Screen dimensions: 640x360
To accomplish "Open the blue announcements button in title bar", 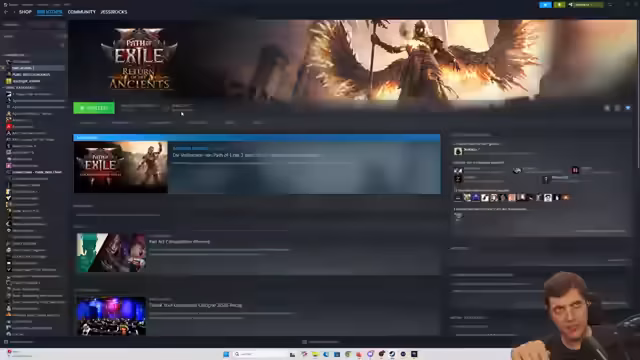I will 545,5.
